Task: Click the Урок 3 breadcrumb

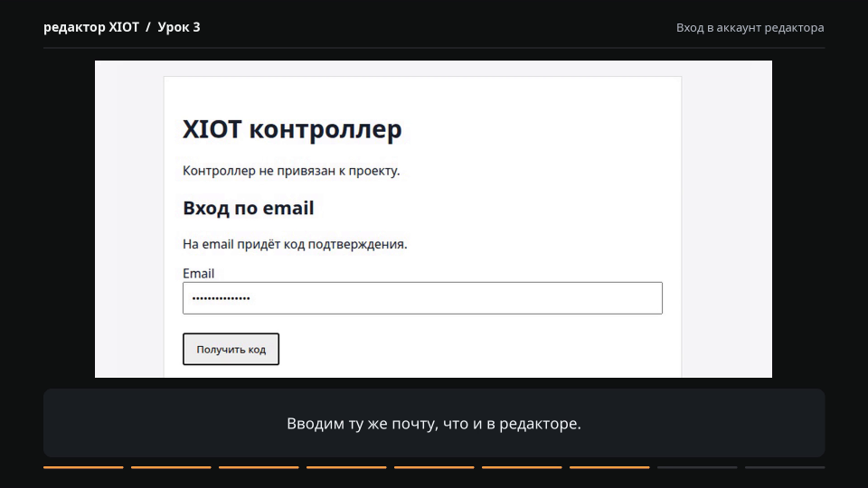Action: point(179,27)
